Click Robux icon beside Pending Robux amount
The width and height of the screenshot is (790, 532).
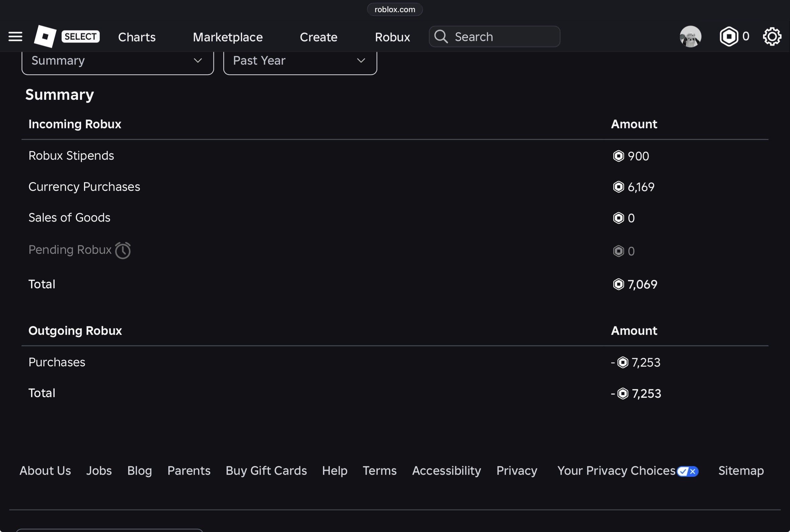pos(618,251)
